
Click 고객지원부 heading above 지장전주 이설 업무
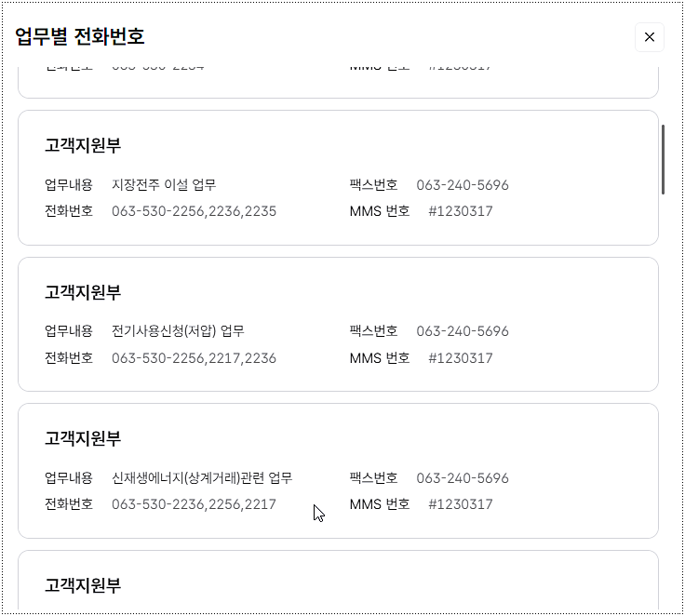[83, 145]
